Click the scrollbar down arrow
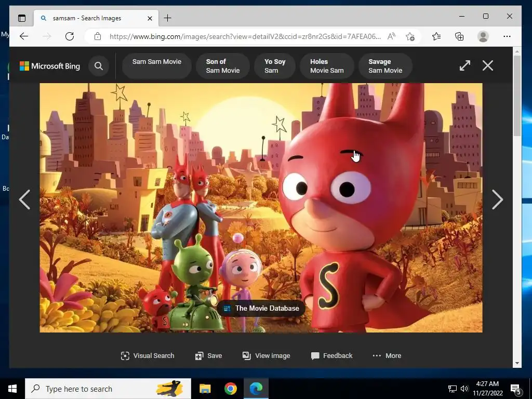532x399 pixels. tap(517, 363)
